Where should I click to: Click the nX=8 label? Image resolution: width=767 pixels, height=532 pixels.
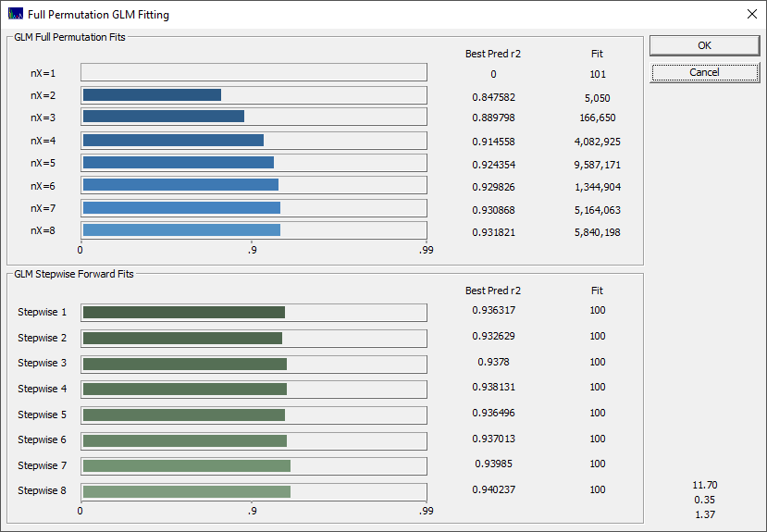point(43,230)
